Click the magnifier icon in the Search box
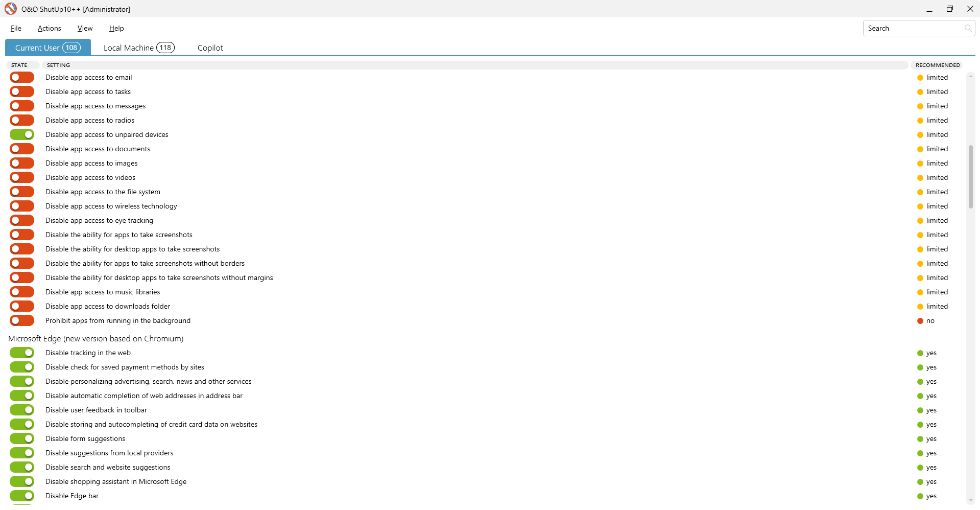980x510 pixels. (x=968, y=28)
